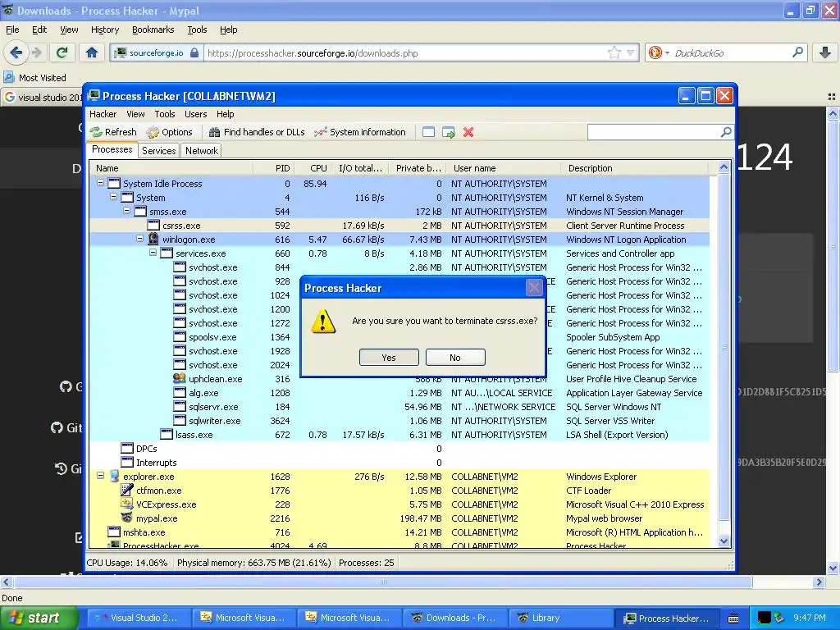Click No in the termination dialog
Viewport: 840px width, 630px height.
[x=455, y=358]
